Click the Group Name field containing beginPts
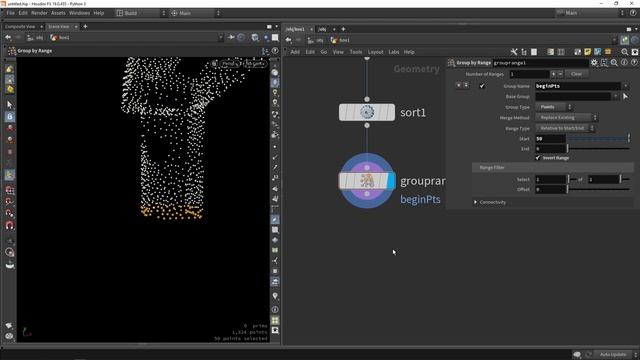 pyautogui.click(x=578, y=86)
